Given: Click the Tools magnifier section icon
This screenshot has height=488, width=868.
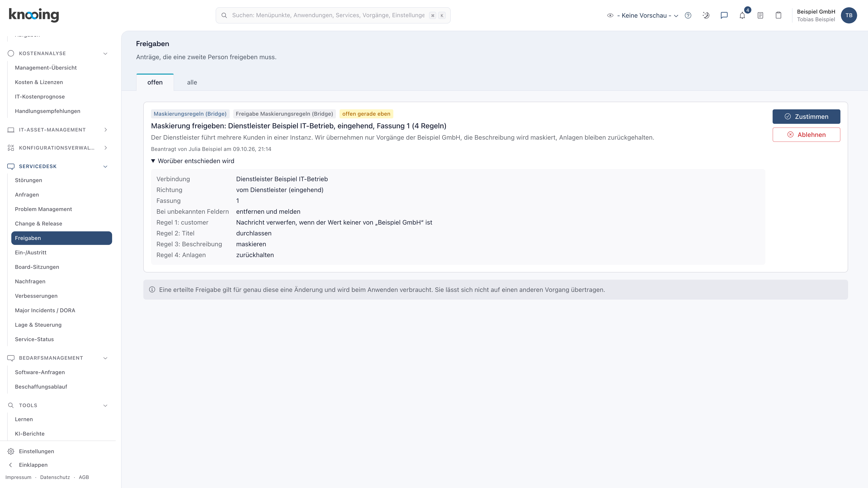Looking at the screenshot, I should tap(11, 405).
